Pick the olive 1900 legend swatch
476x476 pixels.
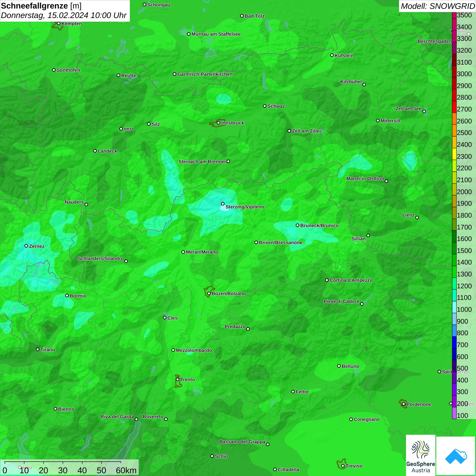coord(454,201)
